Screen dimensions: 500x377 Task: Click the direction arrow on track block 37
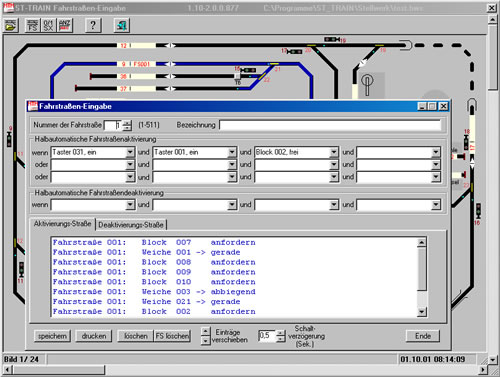pyautogui.click(x=170, y=89)
